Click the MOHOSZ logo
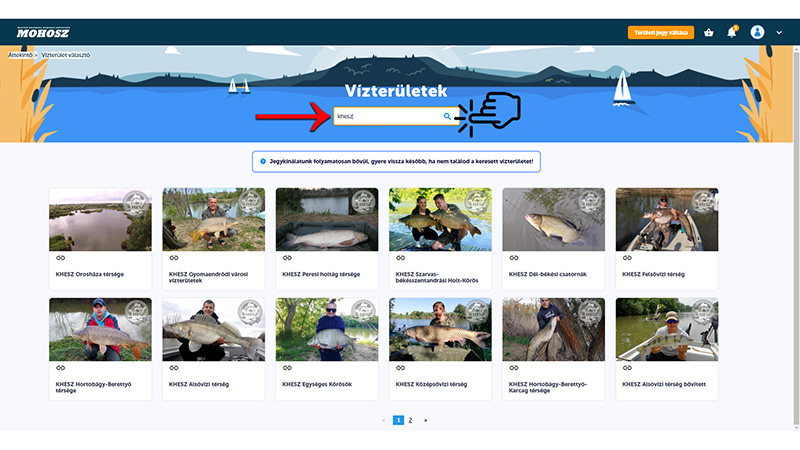This screenshot has width=800, height=450. [43, 33]
